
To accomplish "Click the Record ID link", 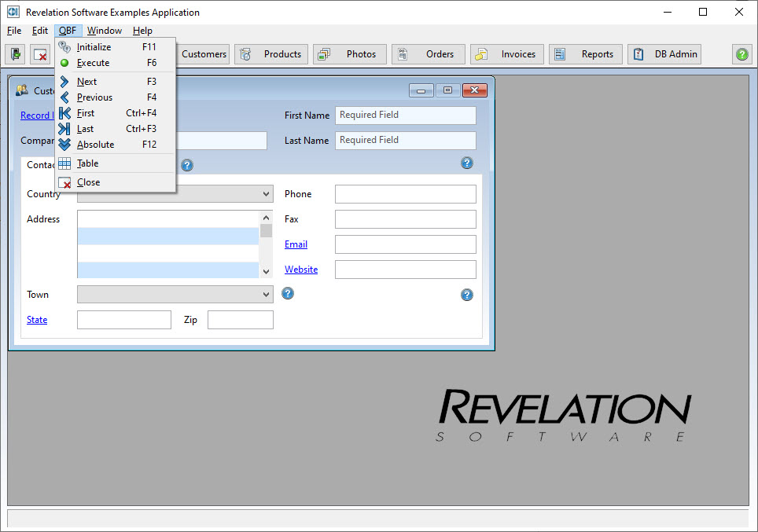I will tap(38, 116).
